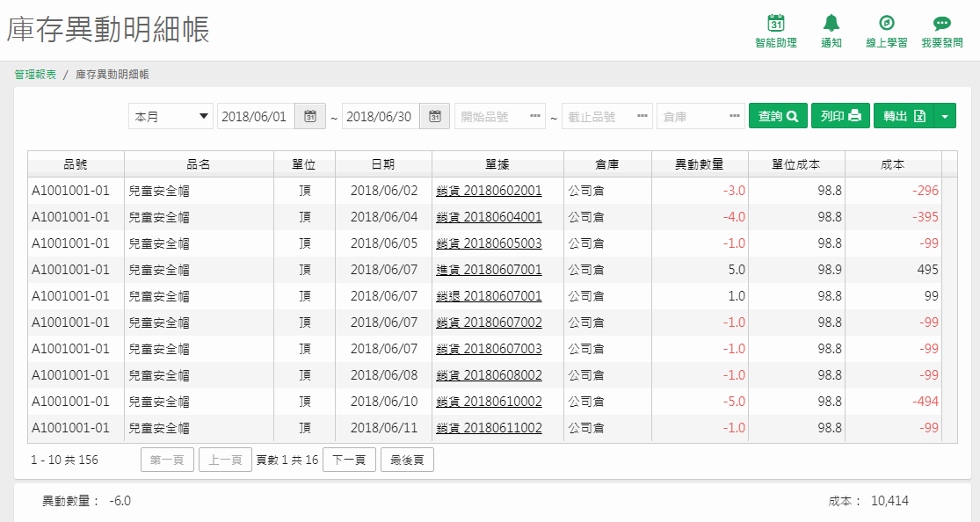The height and width of the screenshot is (522, 980).
Task: Open document 銷貨 20180604001
Action: (489, 217)
